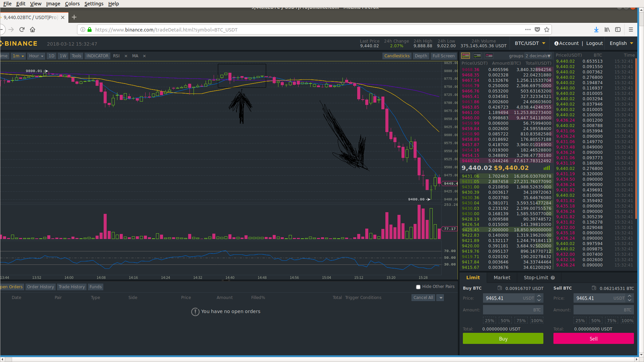The width and height of the screenshot is (644, 362).
Task: Open the chart in Full Screen
Action: pyautogui.click(x=443, y=56)
